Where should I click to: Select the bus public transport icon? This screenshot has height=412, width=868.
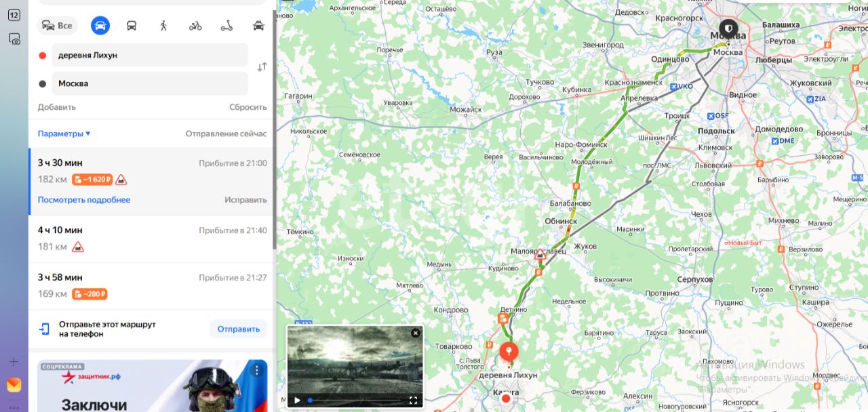click(132, 26)
